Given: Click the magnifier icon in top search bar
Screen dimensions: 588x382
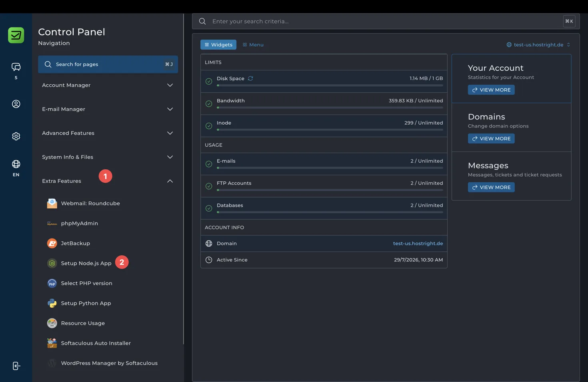Looking at the screenshot, I should (202, 21).
